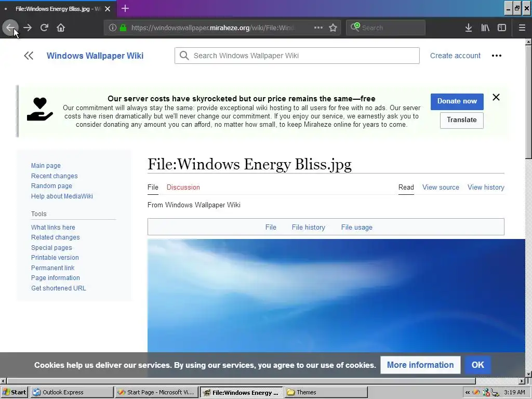Image resolution: width=532 pixels, height=399 pixels.
Task: Click the browser search box
Action: [386, 28]
